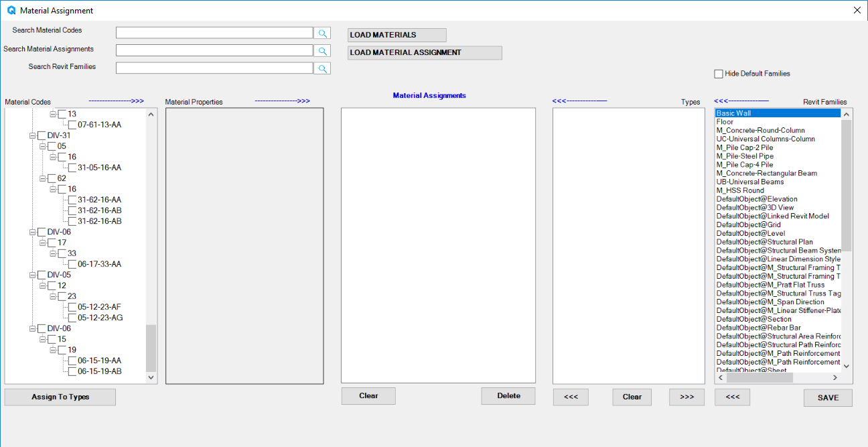
Task: Click the LOAD MATERIALS button
Action: (396, 35)
